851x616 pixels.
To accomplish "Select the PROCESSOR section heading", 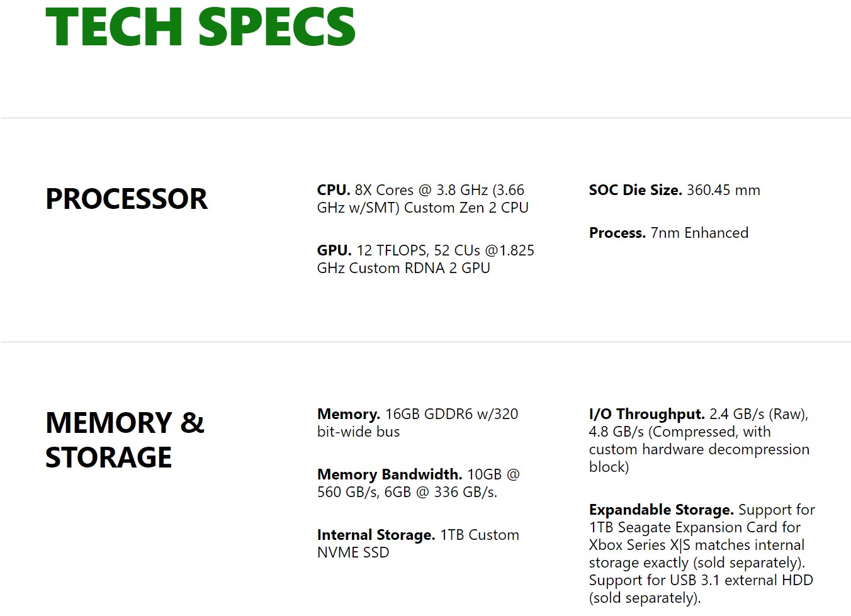I will tap(127, 199).
